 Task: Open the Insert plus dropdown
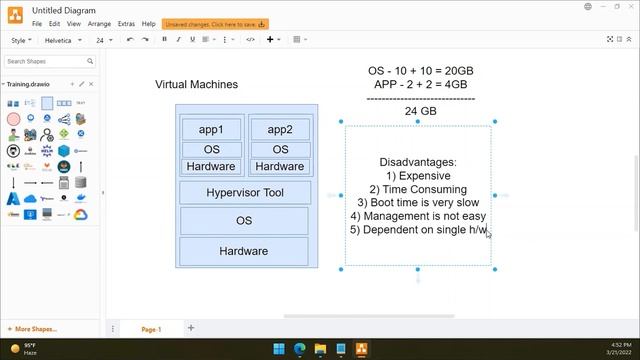(273, 39)
